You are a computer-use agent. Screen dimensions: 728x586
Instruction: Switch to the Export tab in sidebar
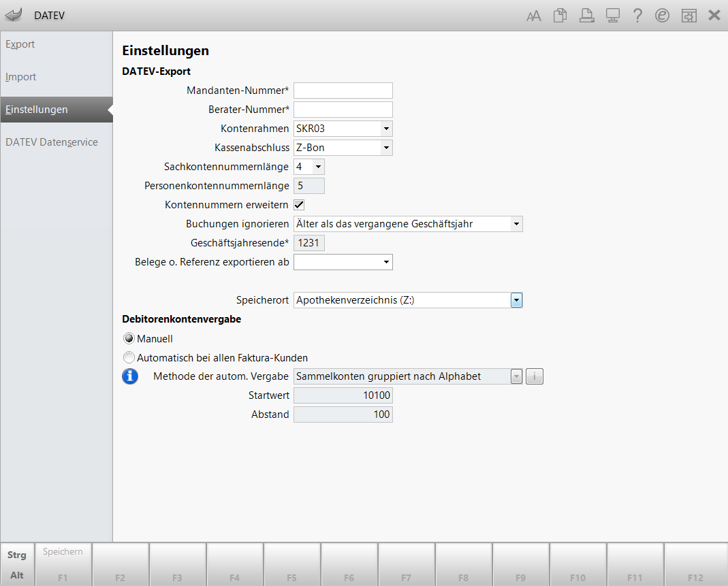(x=20, y=44)
